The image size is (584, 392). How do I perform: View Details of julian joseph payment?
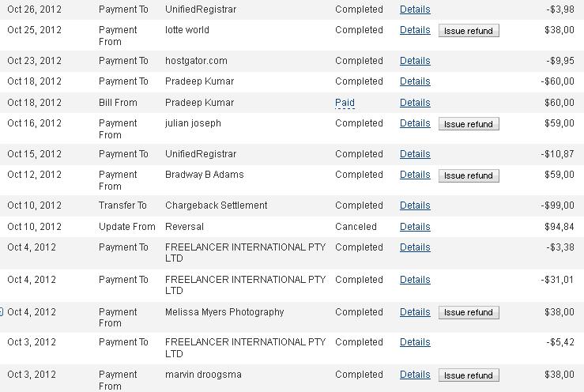(415, 123)
